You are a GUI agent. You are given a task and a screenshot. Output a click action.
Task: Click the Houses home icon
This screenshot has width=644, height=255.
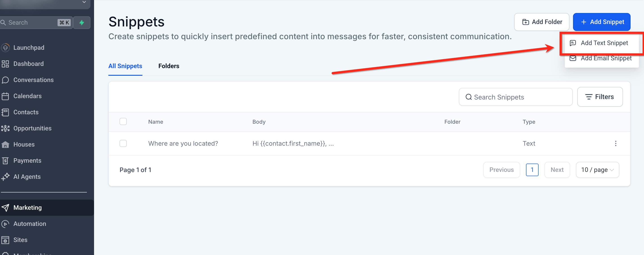tap(5, 144)
